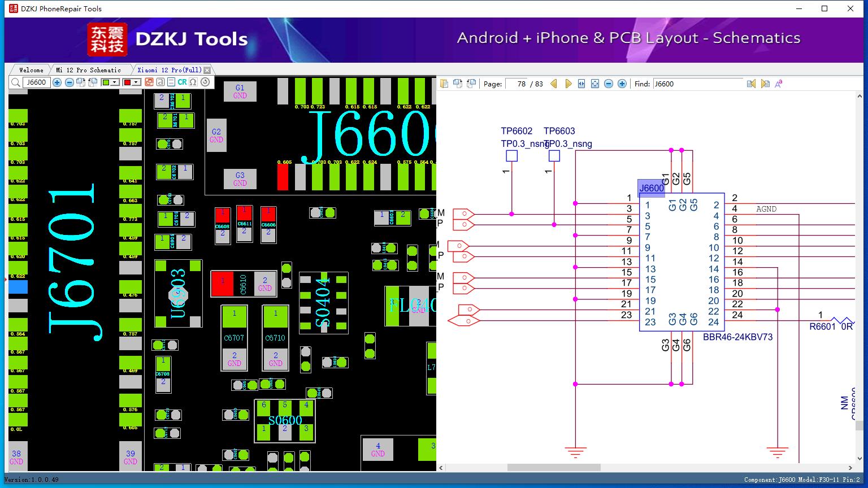Select the S0600 component on the PCB
The height and width of the screenshot is (488, 868).
coord(285,421)
